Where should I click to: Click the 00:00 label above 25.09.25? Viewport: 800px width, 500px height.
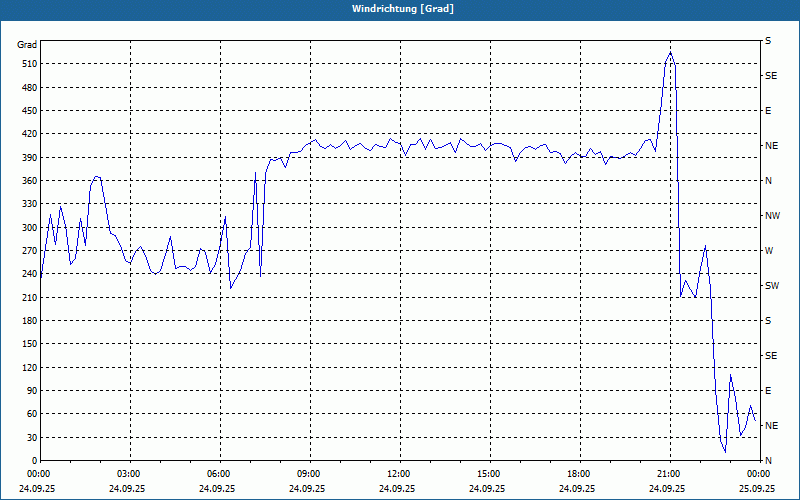pyautogui.click(x=758, y=474)
